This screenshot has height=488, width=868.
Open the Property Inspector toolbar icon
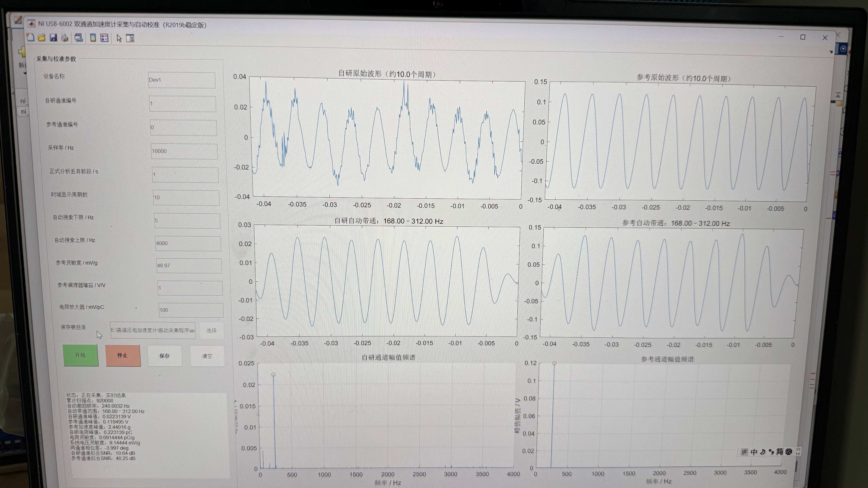pos(130,38)
